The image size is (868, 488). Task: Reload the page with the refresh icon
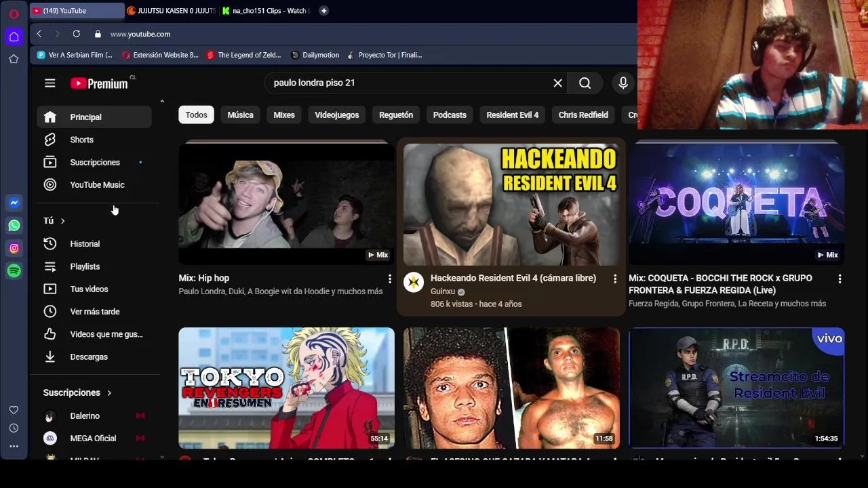point(77,34)
